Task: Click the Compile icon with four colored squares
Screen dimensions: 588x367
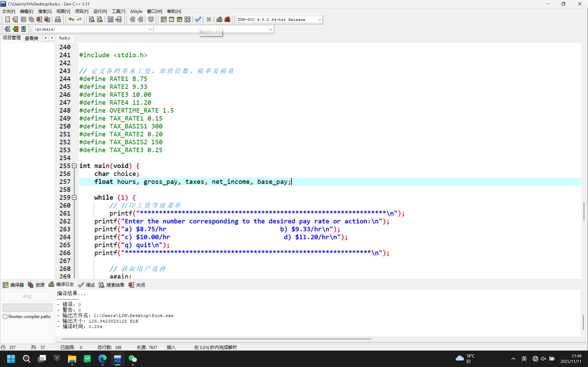Action: [x=164, y=19]
